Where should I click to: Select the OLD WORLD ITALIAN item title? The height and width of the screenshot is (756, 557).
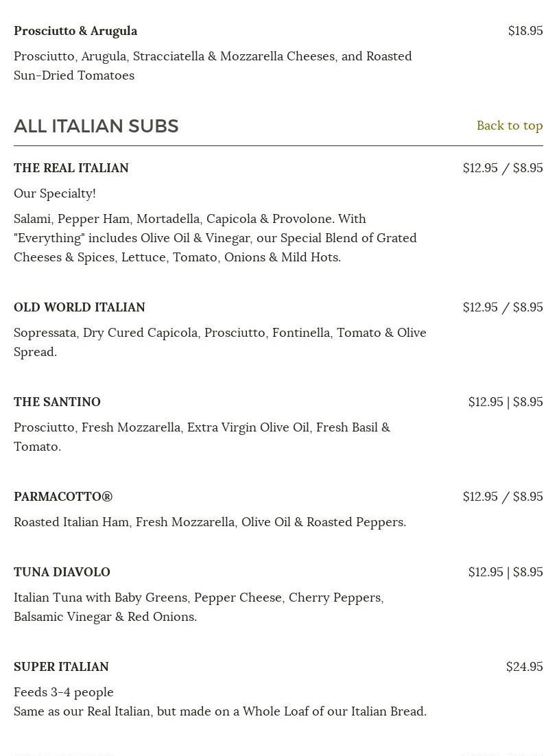click(80, 307)
